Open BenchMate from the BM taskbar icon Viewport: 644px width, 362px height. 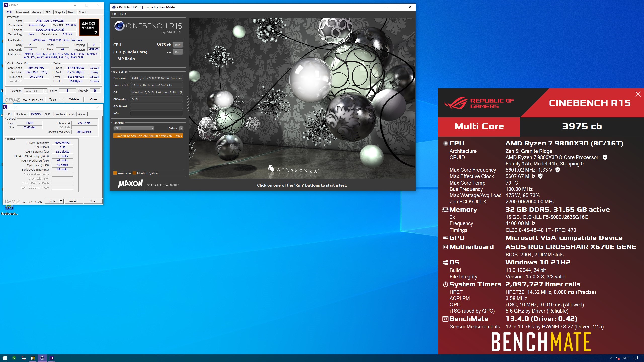click(x=33, y=358)
